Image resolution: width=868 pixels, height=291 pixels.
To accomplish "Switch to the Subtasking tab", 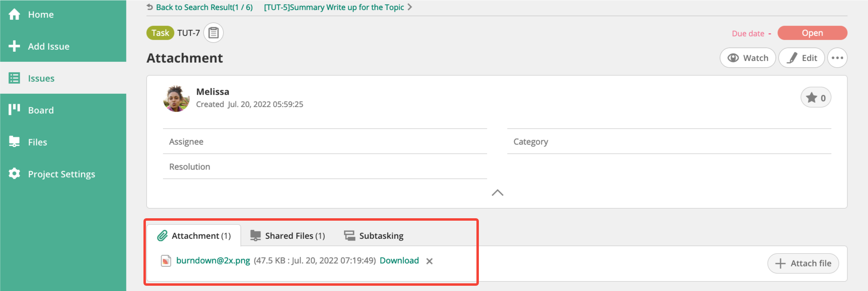I will [374, 236].
